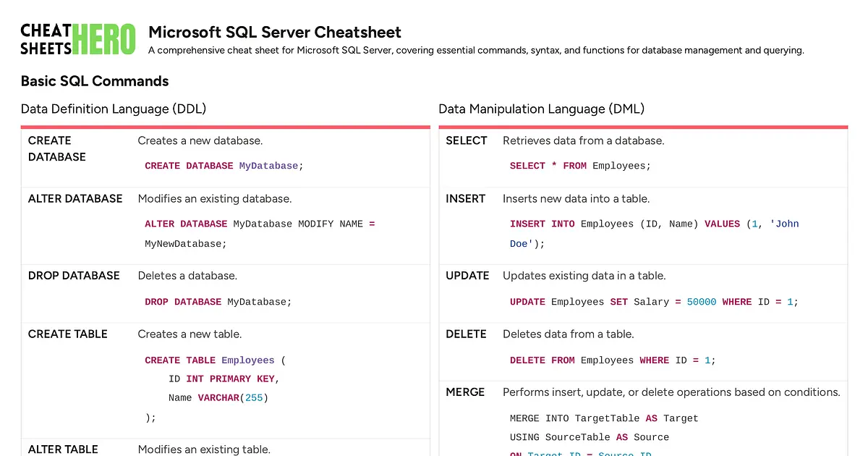Select the DROP DATABASE command entry
The width and height of the screenshot is (868, 456).
point(73,276)
